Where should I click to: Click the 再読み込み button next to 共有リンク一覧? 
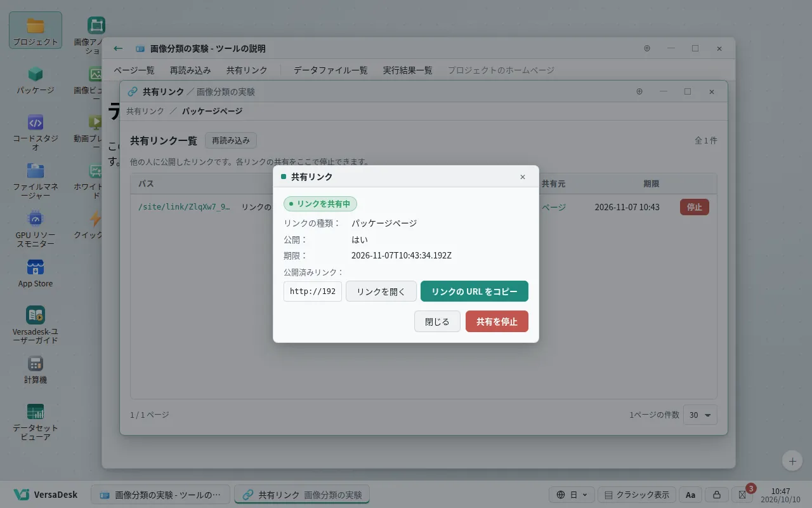pyautogui.click(x=231, y=140)
